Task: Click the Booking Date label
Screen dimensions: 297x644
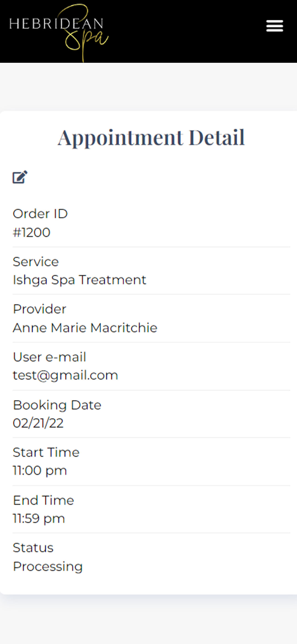Action: click(x=57, y=405)
